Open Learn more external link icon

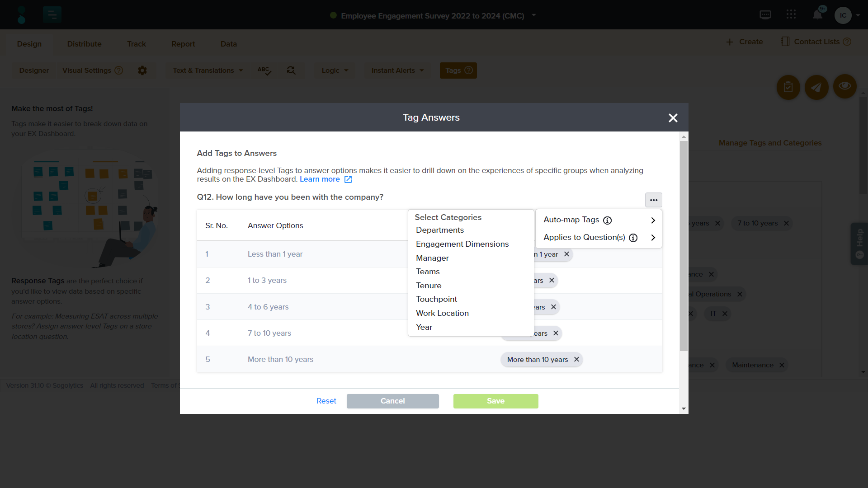(x=348, y=179)
